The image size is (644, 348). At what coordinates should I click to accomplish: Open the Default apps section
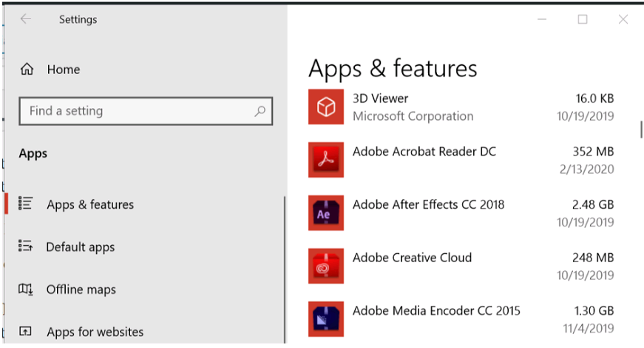point(80,247)
